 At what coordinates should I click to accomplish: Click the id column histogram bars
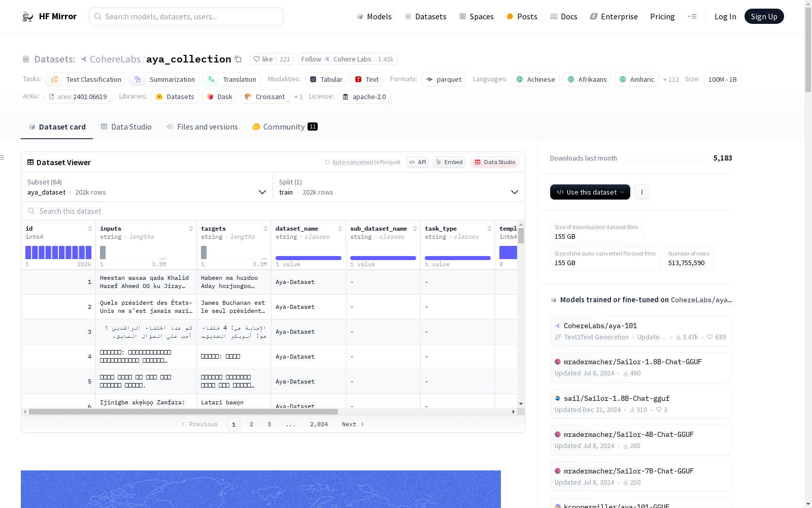pos(58,252)
